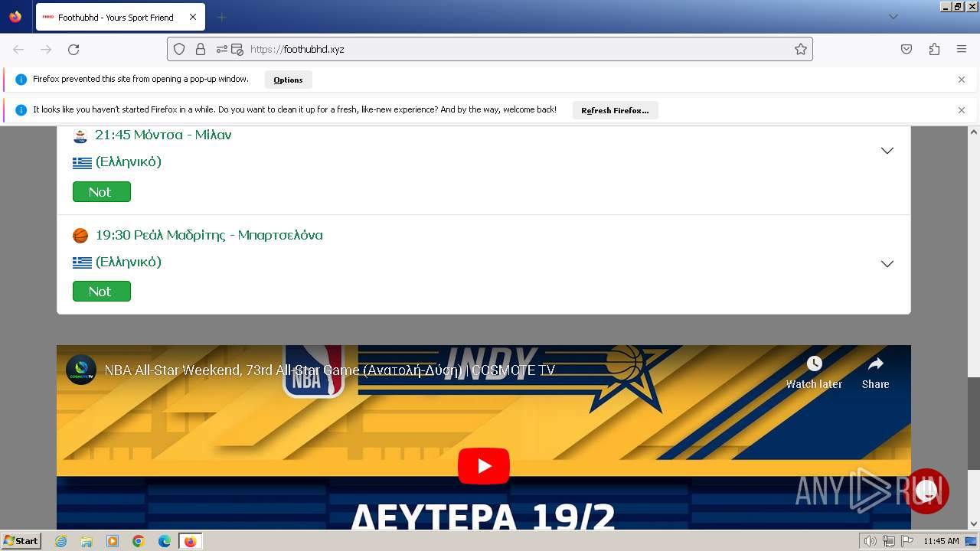Click Greek flag under Μόντσα - Μίλαν

click(82, 163)
